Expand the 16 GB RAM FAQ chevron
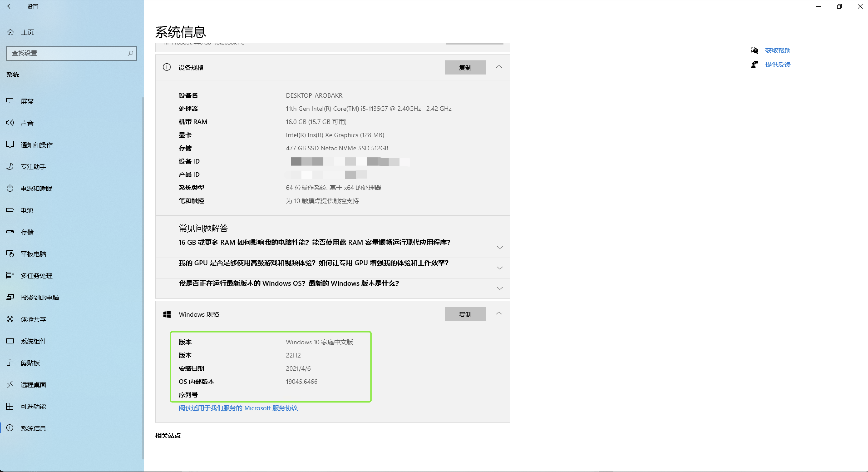Screen dimensions: 868x472 click(x=500, y=247)
